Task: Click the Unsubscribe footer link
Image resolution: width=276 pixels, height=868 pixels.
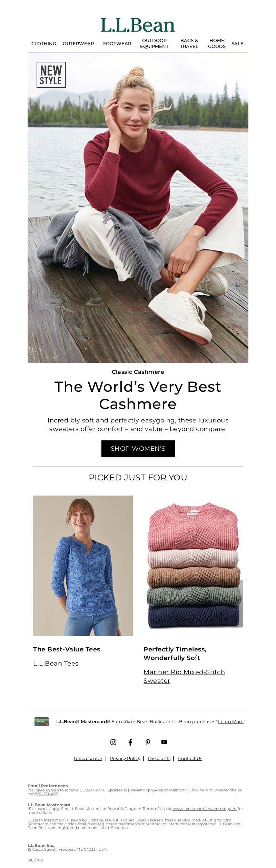Action: coord(88,758)
